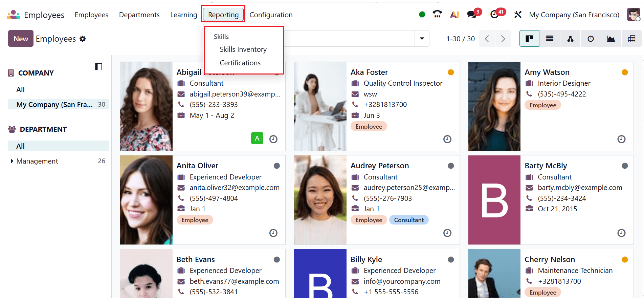The width and height of the screenshot is (644, 298).
Task: Click Audrey Peterson's profile photo
Action: coord(320,200)
